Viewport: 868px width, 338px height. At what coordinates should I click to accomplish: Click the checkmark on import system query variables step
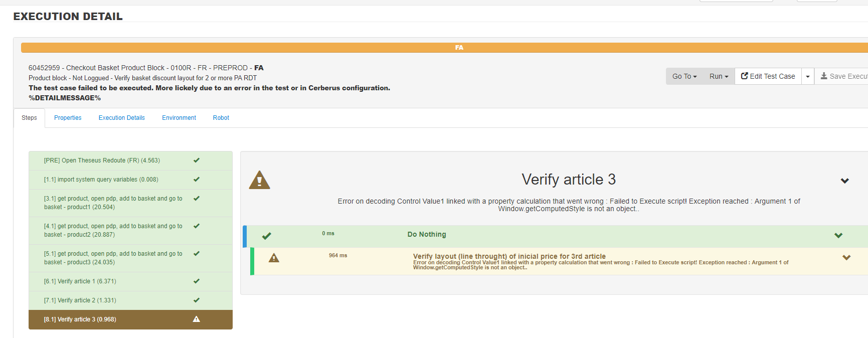click(197, 180)
